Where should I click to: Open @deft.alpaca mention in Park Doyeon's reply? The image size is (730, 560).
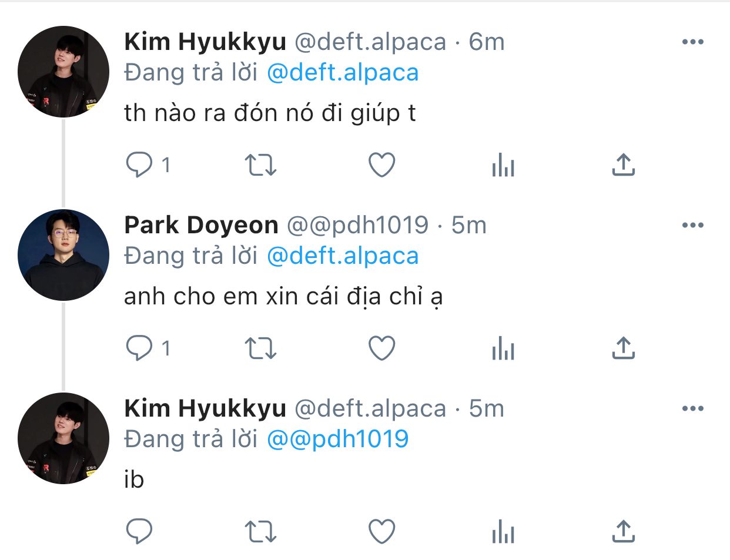tap(343, 256)
